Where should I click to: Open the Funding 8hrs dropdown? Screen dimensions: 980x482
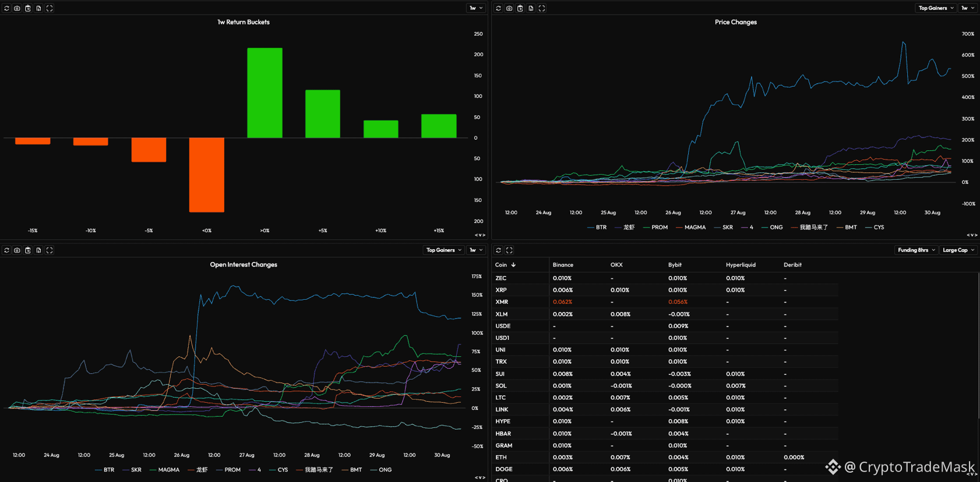point(916,250)
